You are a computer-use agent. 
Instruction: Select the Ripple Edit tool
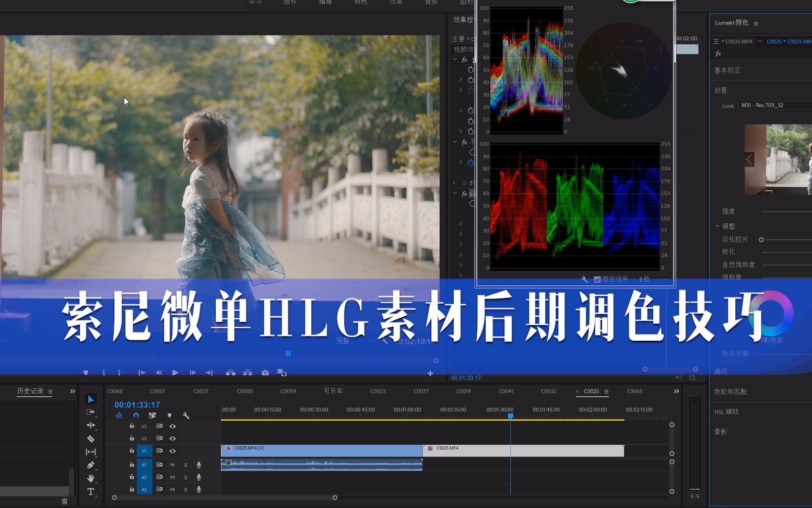(x=91, y=425)
